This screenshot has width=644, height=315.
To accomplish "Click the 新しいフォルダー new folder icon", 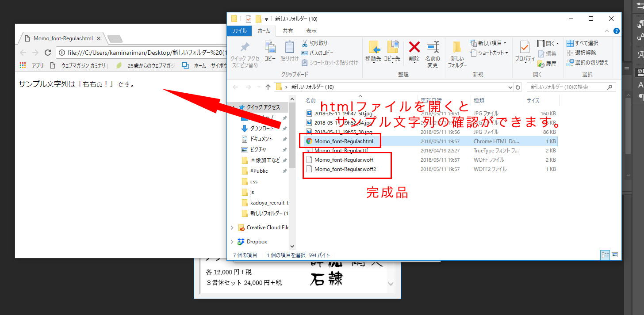I will [457, 48].
